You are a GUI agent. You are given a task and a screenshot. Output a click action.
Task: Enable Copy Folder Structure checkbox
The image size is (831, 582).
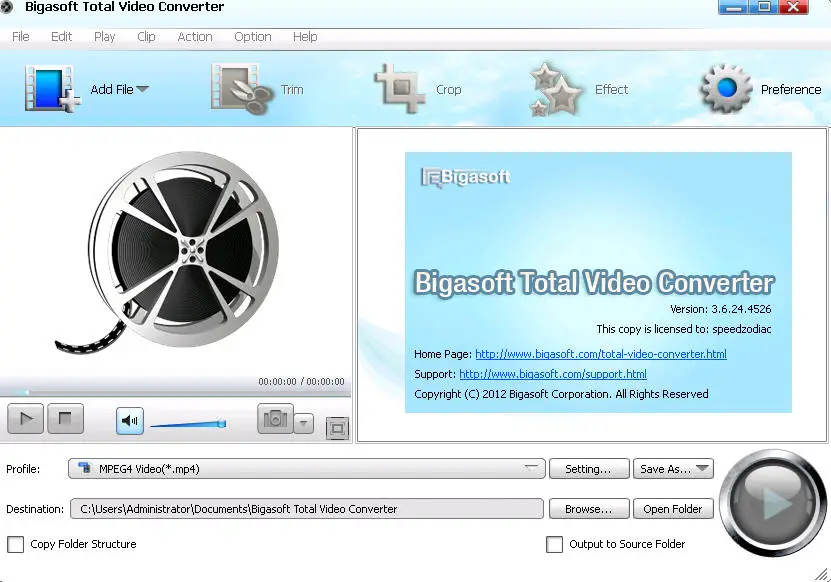coord(15,544)
